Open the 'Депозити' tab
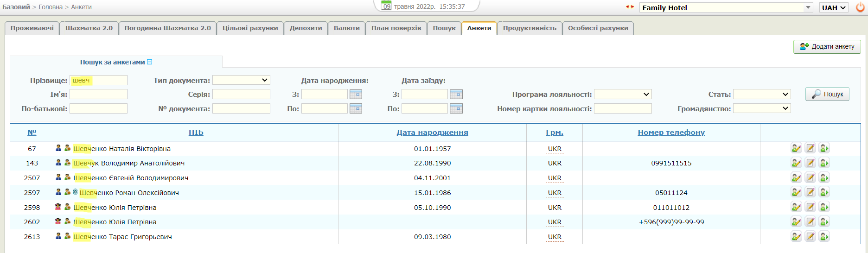This screenshot has height=253, width=868. tap(306, 28)
